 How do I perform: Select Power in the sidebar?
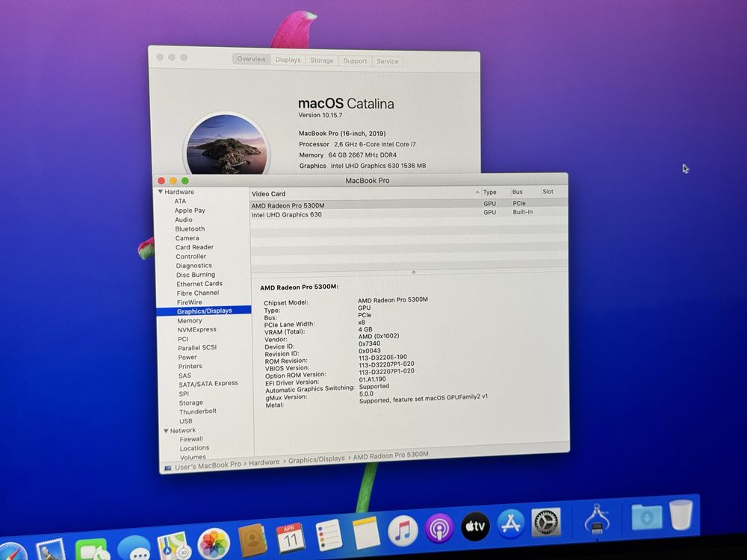pyautogui.click(x=187, y=357)
